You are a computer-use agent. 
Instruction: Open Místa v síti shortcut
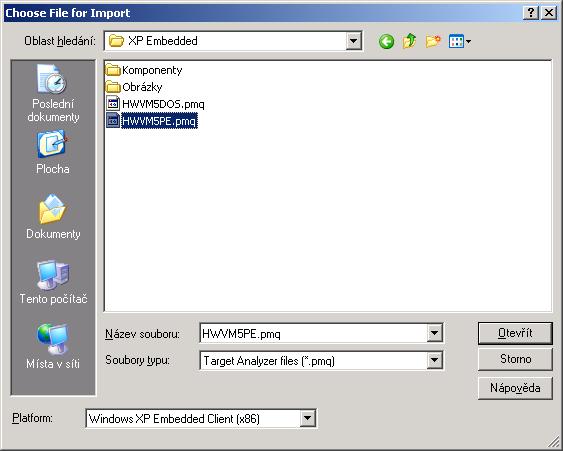53,346
